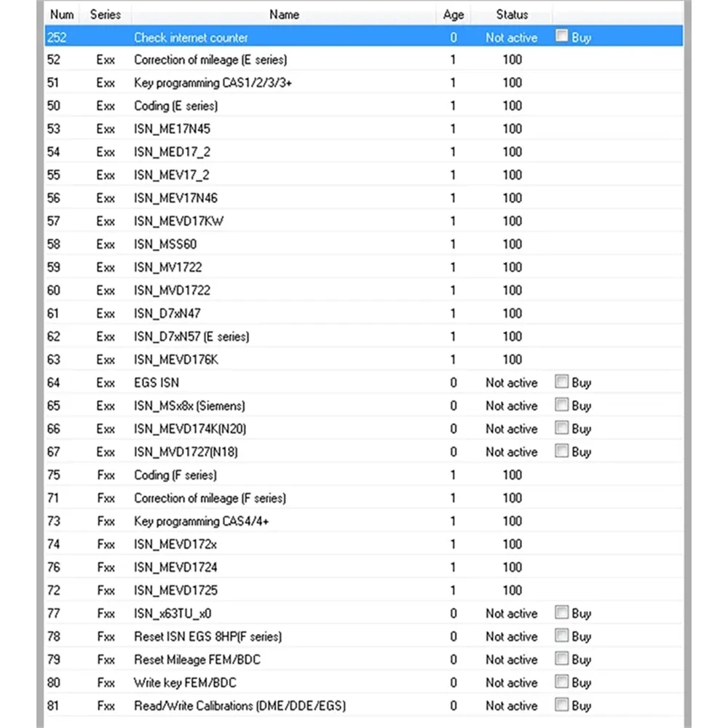Toggle Buy for Read/Write Calibrations (DME/DDE/EGS)
The width and height of the screenshot is (728, 728).
(x=561, y=704)
